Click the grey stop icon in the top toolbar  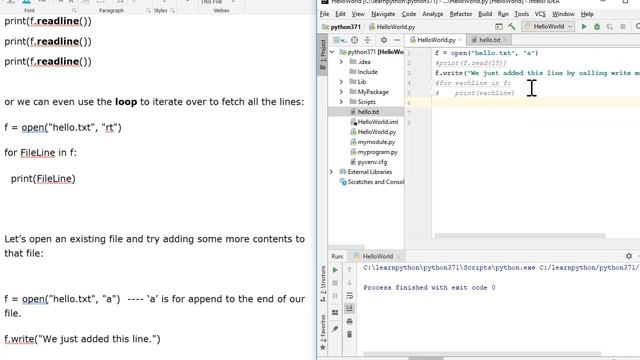(623, 27)
